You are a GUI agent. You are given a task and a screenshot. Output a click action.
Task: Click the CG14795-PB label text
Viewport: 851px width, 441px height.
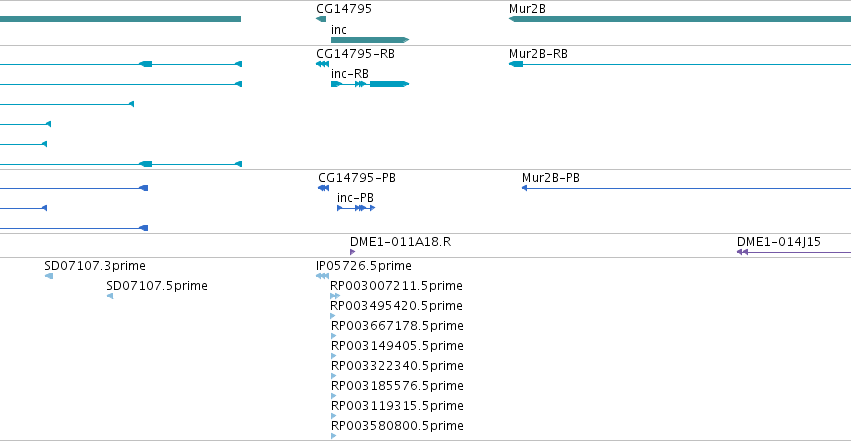[x=357, y=177]
